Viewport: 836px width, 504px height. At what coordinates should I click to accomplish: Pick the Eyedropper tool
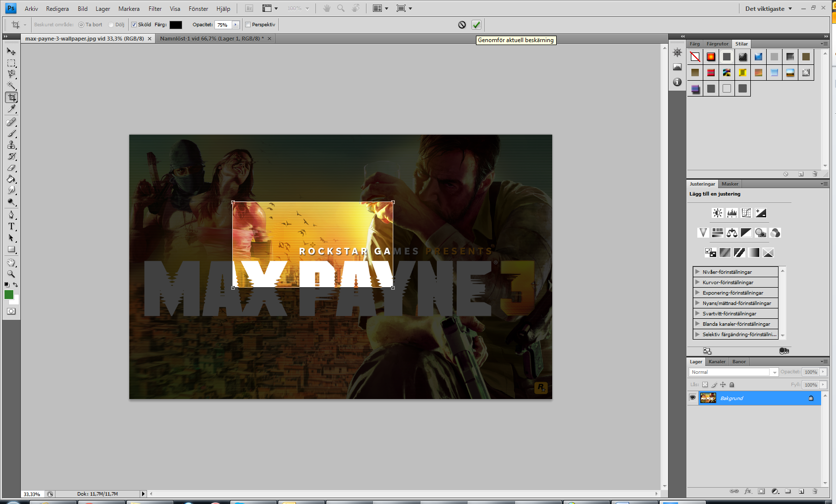11,109
